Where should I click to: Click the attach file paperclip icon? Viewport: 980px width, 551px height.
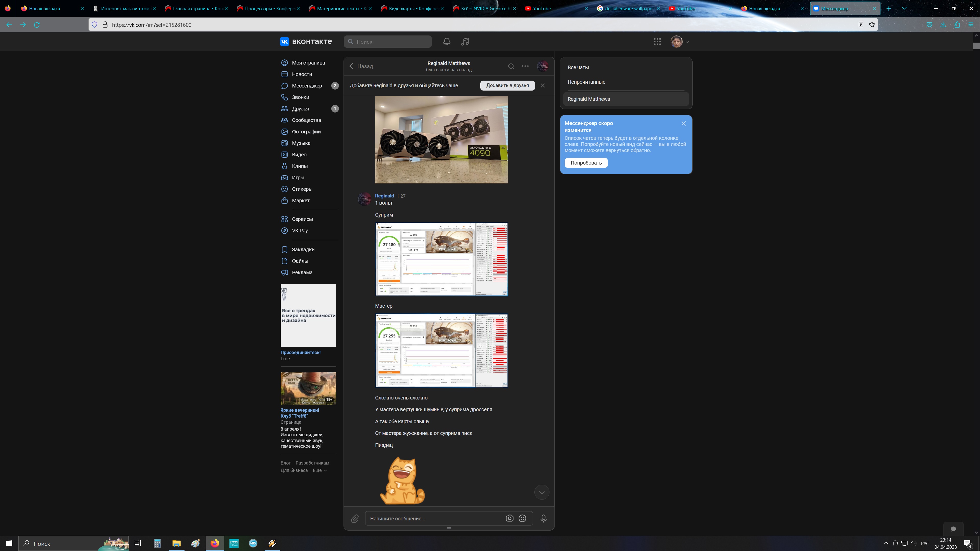click(354, 518)
